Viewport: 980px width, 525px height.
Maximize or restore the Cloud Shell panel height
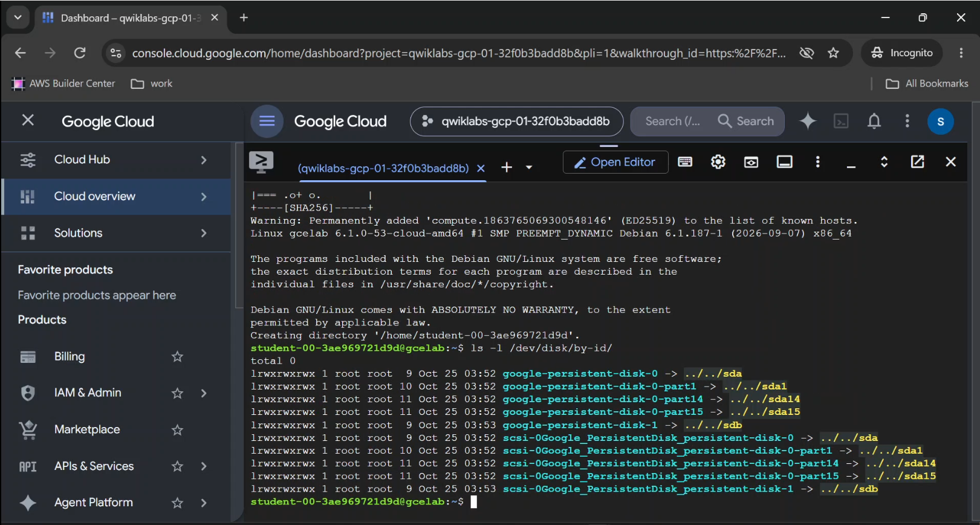(x=884, y=161)
